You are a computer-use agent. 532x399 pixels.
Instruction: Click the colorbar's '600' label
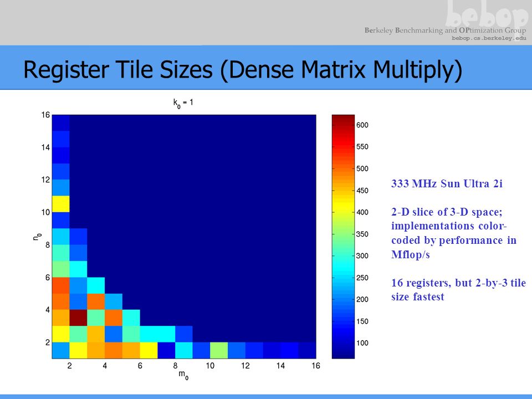click(362, 125)
